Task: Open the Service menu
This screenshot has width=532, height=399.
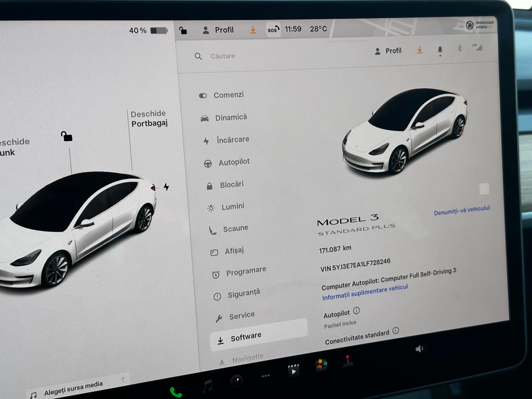Action: (235, 316)
